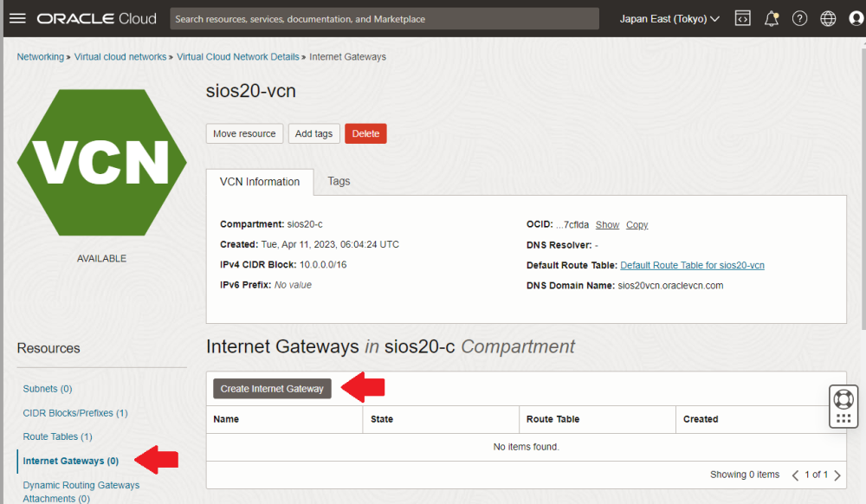Image resolution: width=866 pixels, height=504 pixels.
Task: Click the Oracle Cloud logo
Action: pyautogui.click(x=97, y=19)
